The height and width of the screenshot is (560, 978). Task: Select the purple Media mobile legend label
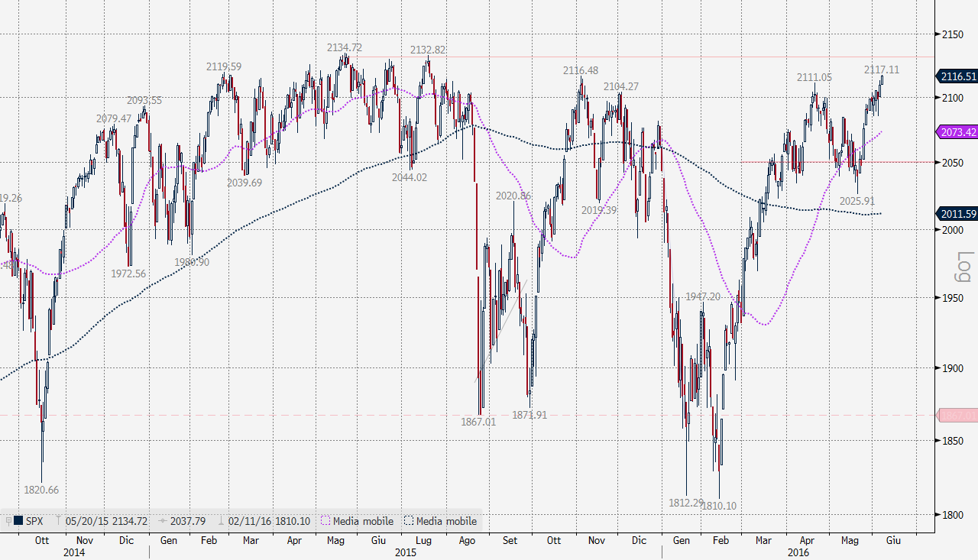(x=364, y=521)
